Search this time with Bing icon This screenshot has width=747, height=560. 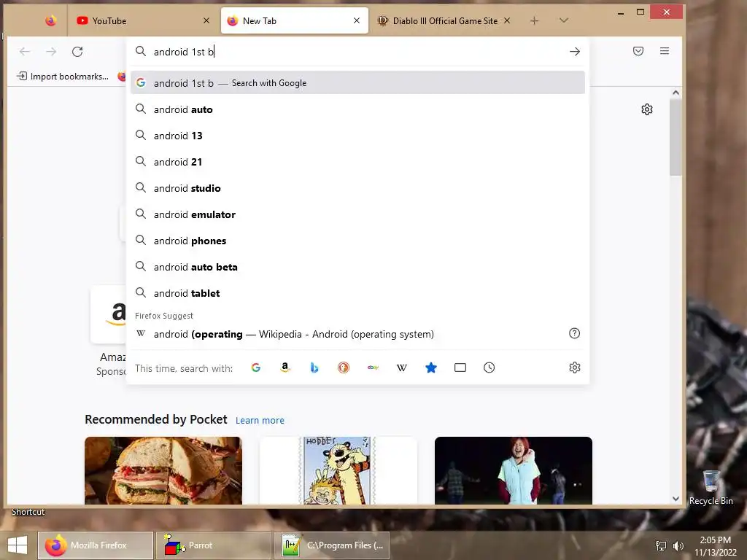(314, 367)
